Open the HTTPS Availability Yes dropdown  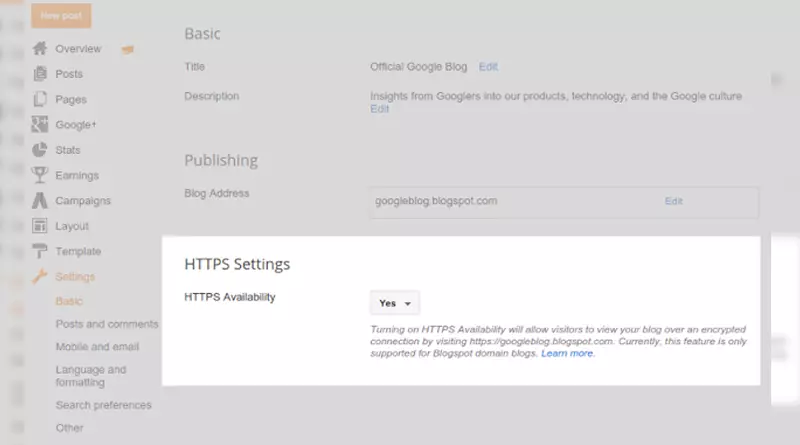(x=395, y=303)
